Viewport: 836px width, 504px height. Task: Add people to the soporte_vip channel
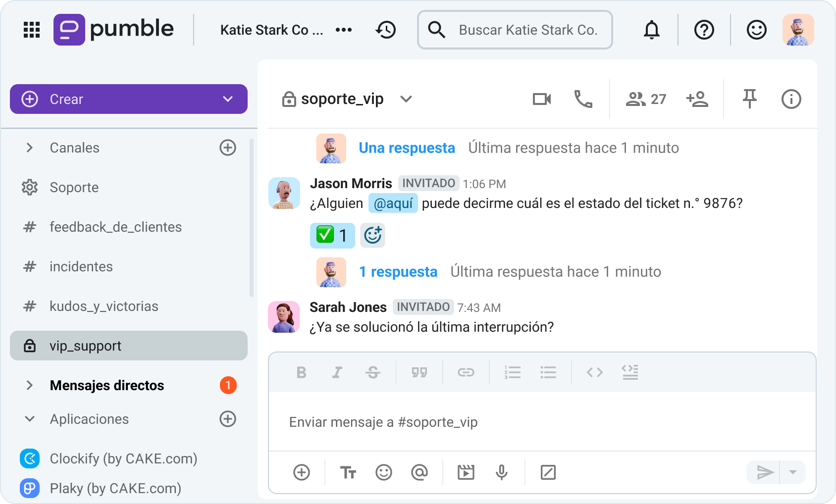(x=698, y=99)
